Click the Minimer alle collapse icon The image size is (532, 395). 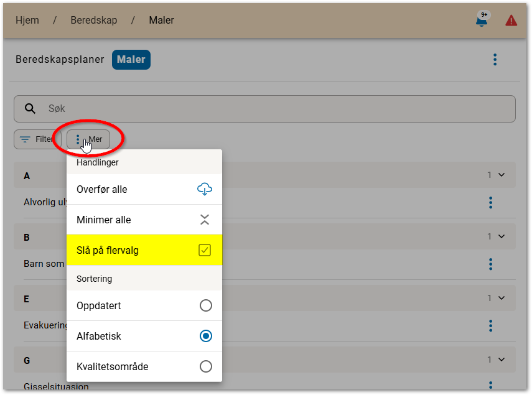(x=205, y=220)
